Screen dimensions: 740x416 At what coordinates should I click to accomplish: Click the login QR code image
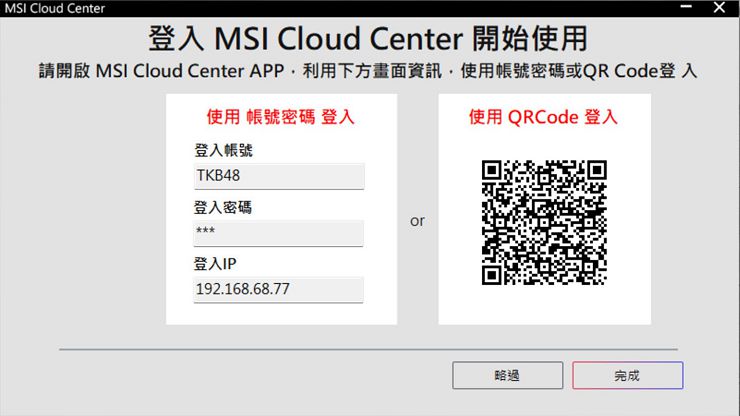tap(544, 222)
